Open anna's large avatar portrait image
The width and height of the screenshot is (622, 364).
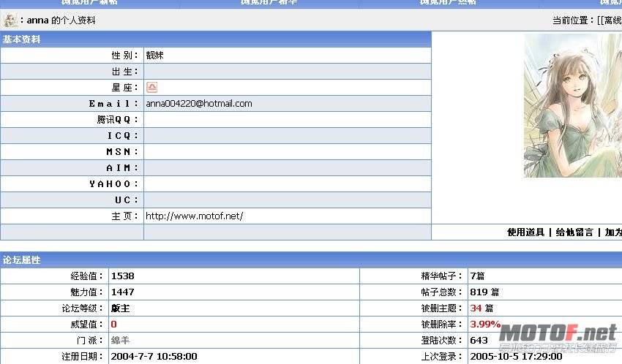click(573, 105)
